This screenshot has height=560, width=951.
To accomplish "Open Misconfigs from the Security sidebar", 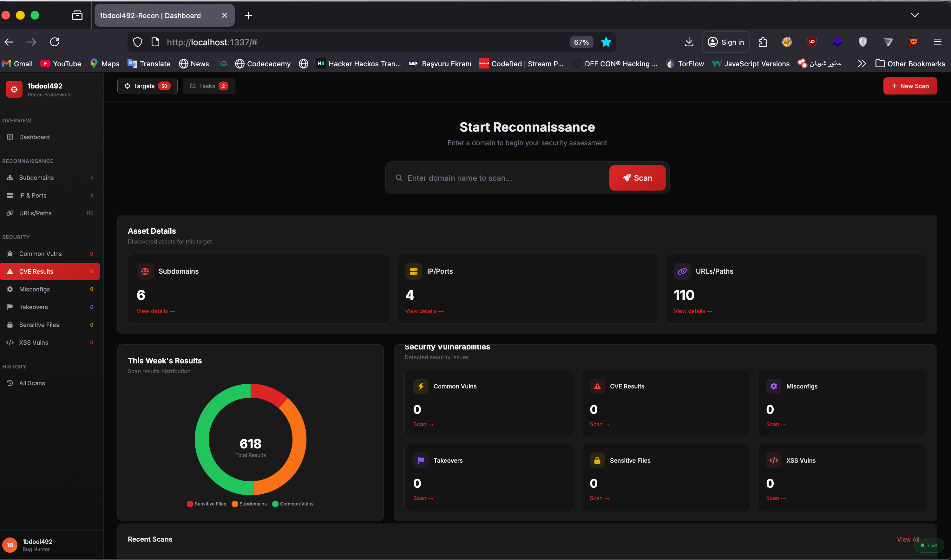I will 34,289.
